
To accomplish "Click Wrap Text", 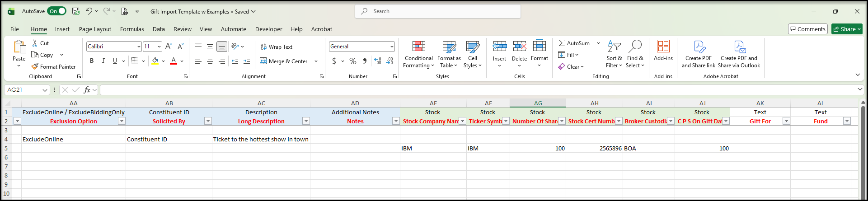I will click(277, 47).
